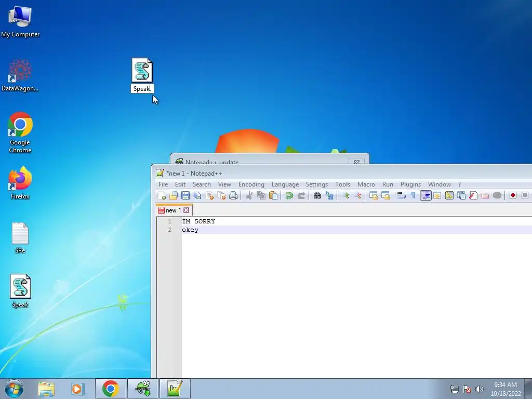
Task: Toggle the Function List icon
Action: 473,195
